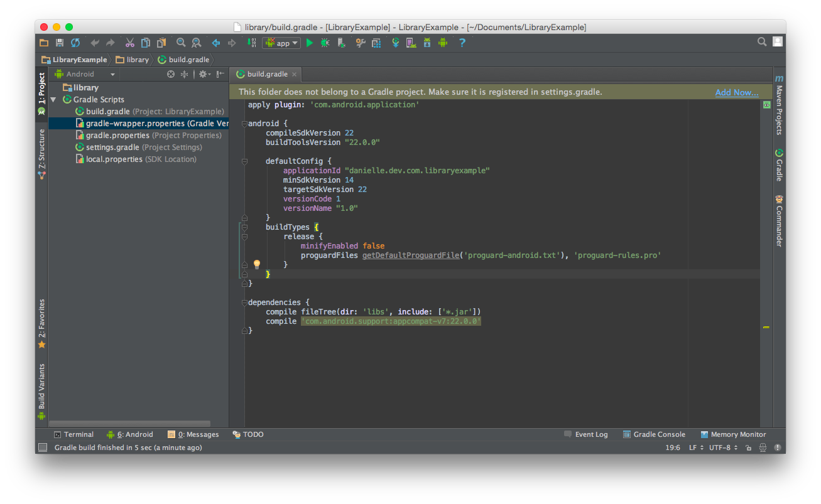Screen dimensions: 821x504
Task: Open the app run configuration dropdown
Action: (x=281, y=43)
